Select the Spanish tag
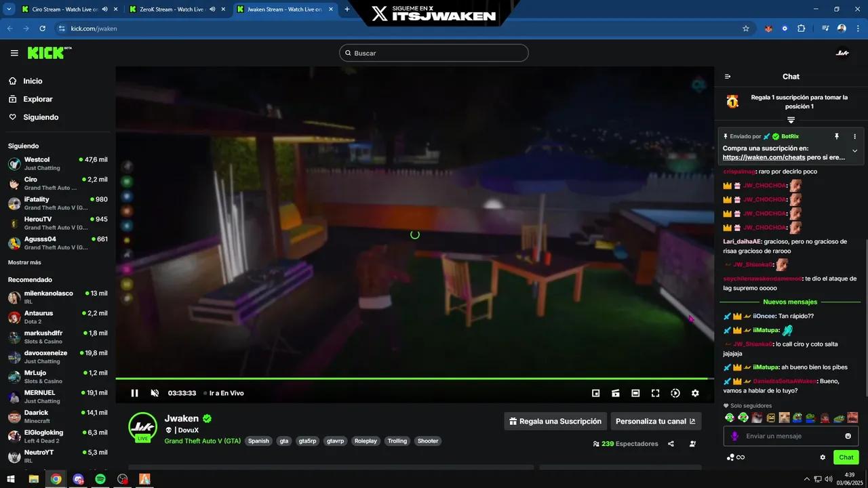This screenshot has height=488, width=868. (258, 441)
